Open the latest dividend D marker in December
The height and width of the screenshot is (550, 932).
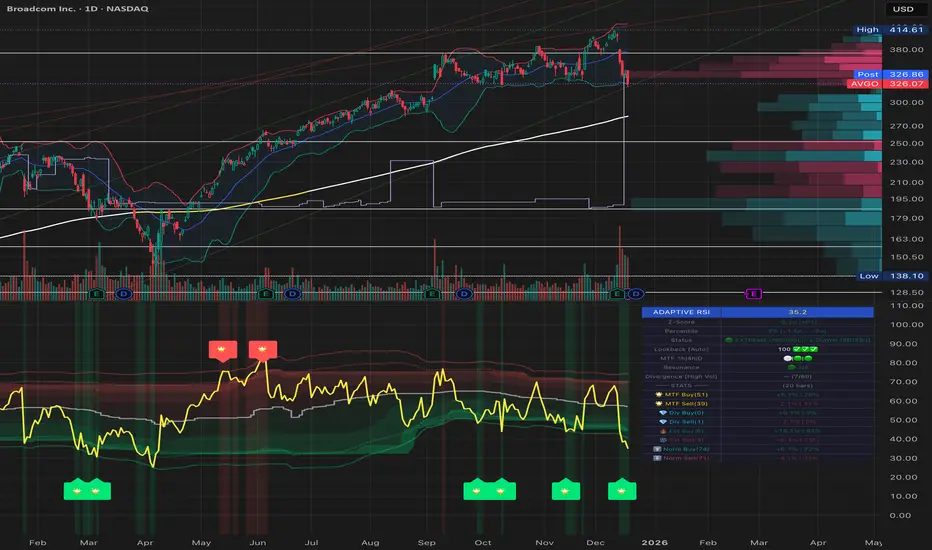click(x=636, y=294)
